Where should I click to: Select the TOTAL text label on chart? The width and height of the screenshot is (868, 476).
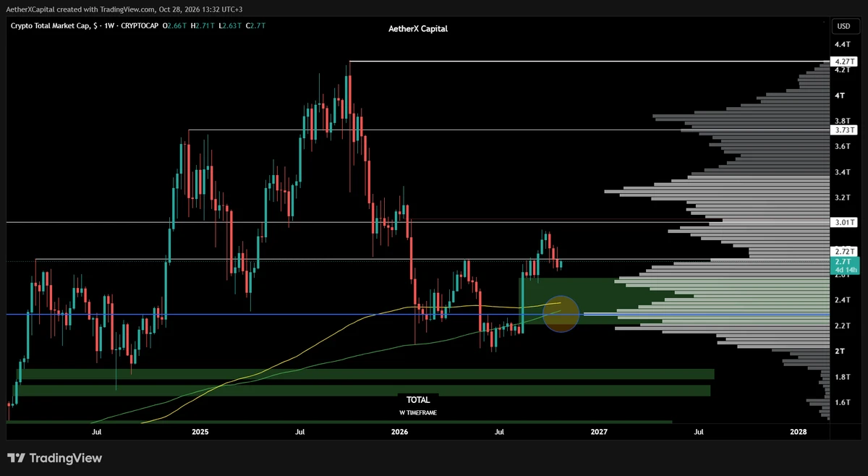point(418,399)
